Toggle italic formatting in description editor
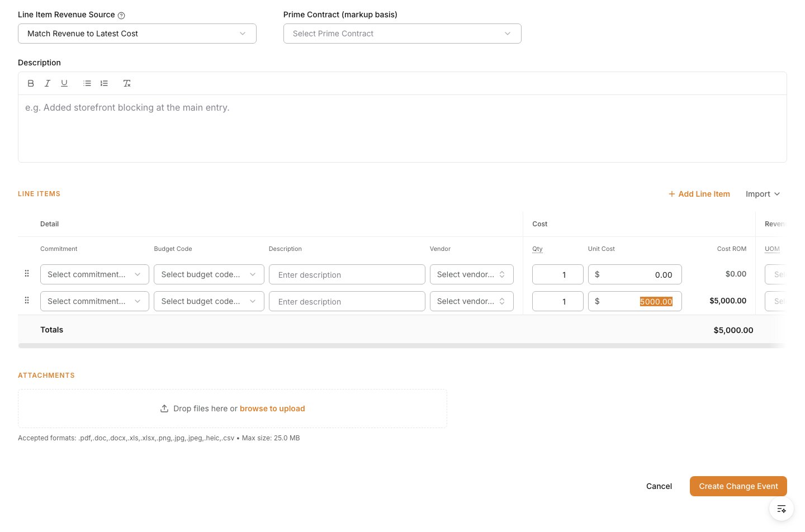Viewport: 805px width, 532px height. pos(48,83)
